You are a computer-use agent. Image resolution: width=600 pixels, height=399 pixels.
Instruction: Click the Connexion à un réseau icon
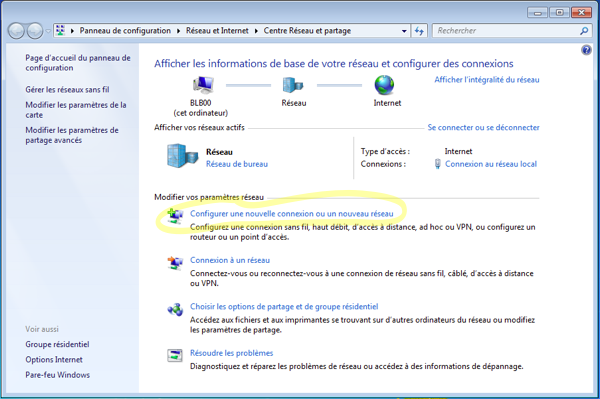pyautogui.click(x=175, y=263)
